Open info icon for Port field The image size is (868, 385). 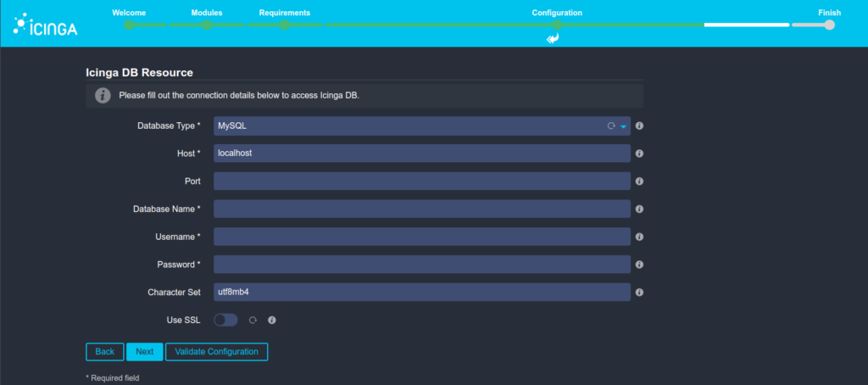639,181
